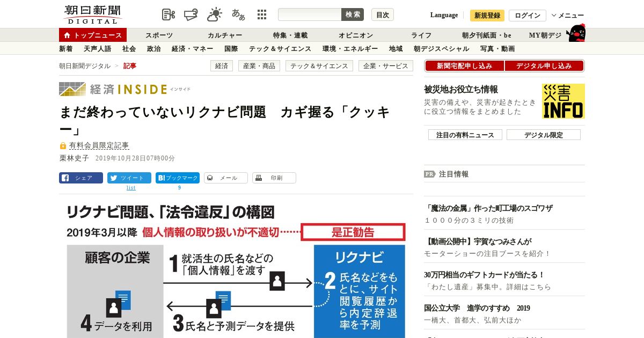Screen dimensions: 644x338
Task: Switch to デジタル限定 tab
Action: pos(544,135)
